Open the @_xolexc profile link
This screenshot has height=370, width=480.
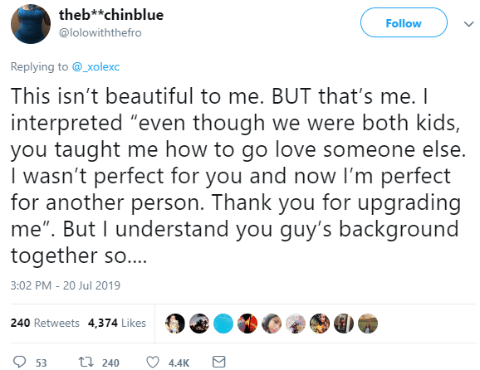(96, 67)
